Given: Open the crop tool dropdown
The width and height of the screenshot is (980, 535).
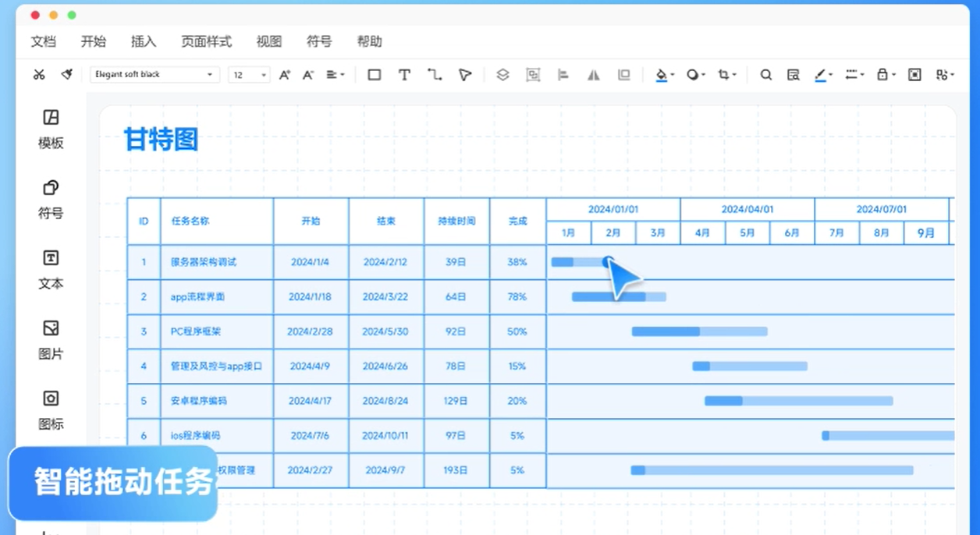Looking at the screenshot, I should click(x=726, y=75).
